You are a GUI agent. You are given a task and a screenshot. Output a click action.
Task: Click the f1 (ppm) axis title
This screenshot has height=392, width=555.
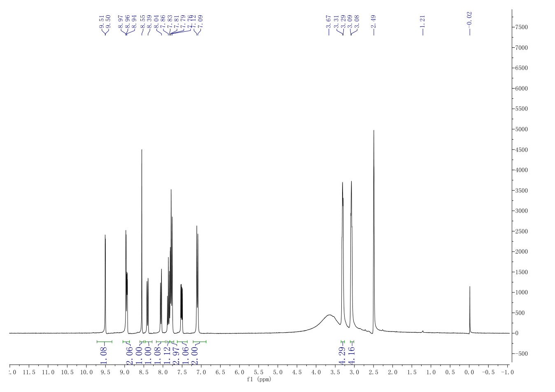[x=259, y=379]
